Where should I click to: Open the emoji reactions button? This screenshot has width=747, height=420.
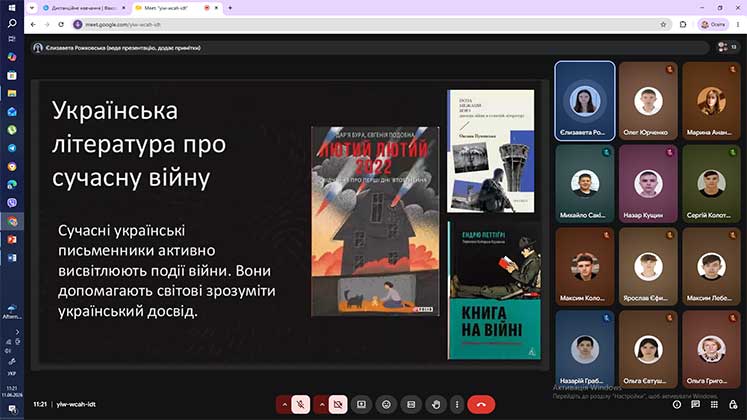click(386, 404)
